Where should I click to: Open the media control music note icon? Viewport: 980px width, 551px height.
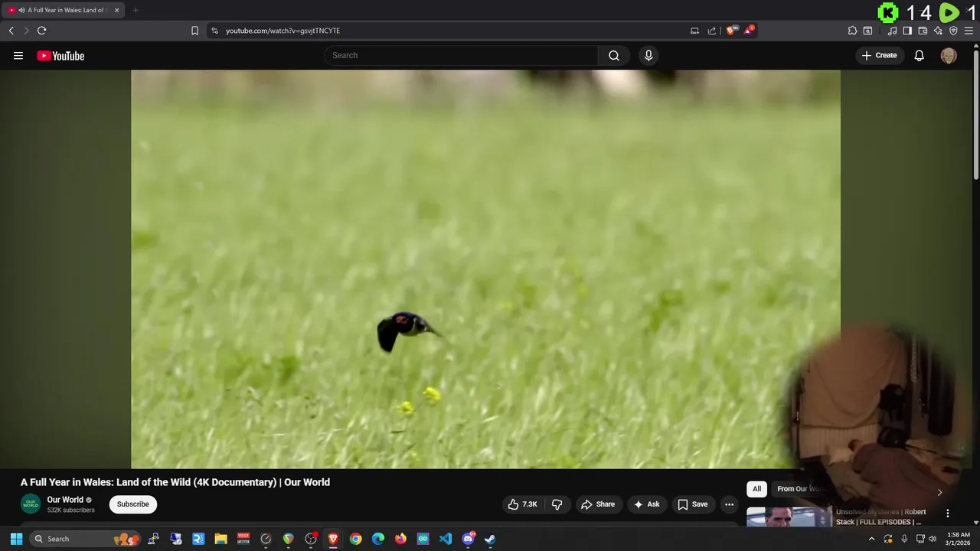pos(892,31)
